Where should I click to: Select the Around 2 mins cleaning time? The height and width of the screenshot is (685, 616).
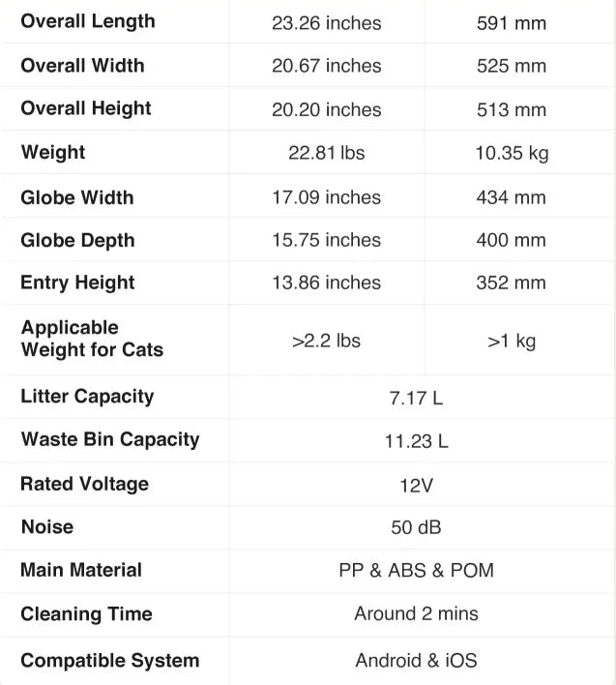[416, 613]
